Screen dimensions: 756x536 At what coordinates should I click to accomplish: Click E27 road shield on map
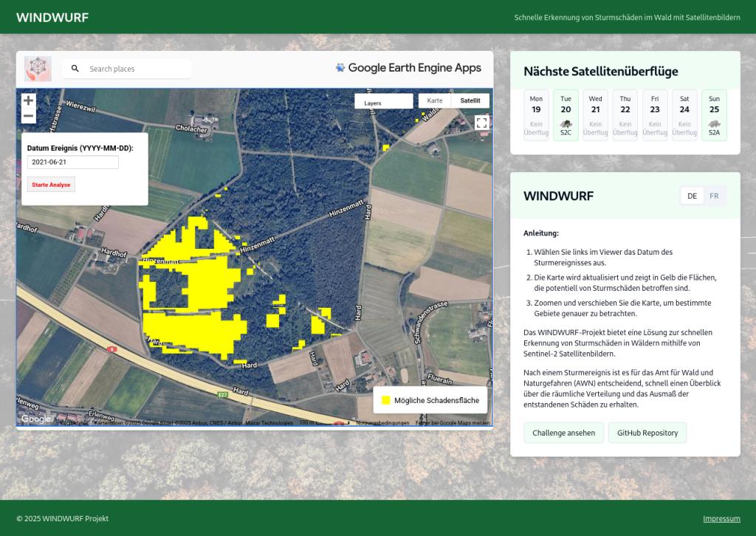point(222,395)
